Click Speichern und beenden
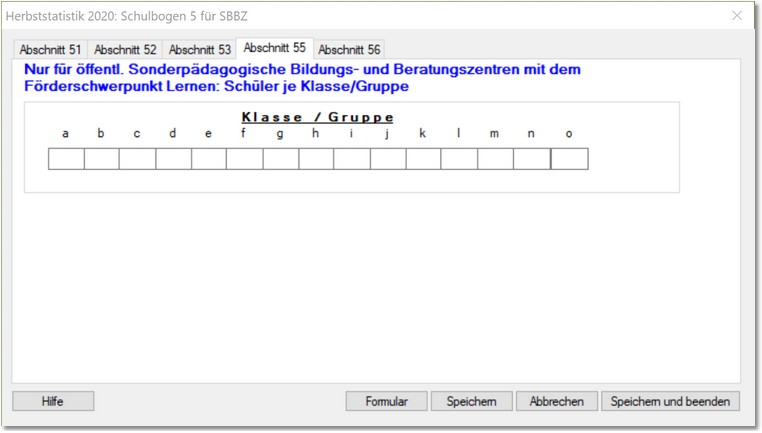This screenshot has height=433, width=762. [x=670, y=401]
